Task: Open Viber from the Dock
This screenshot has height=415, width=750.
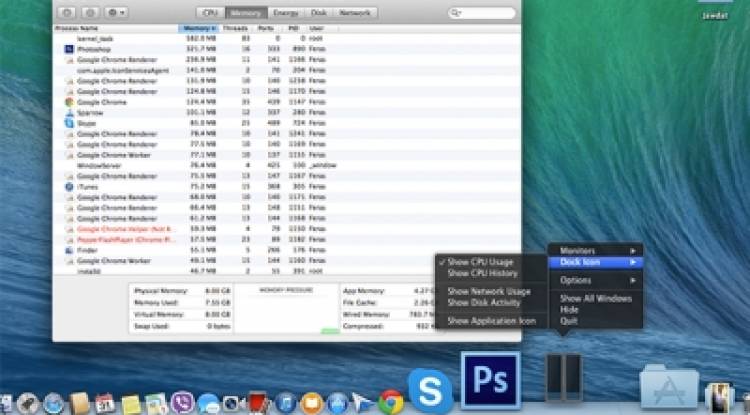Action: tap(182, 403)
